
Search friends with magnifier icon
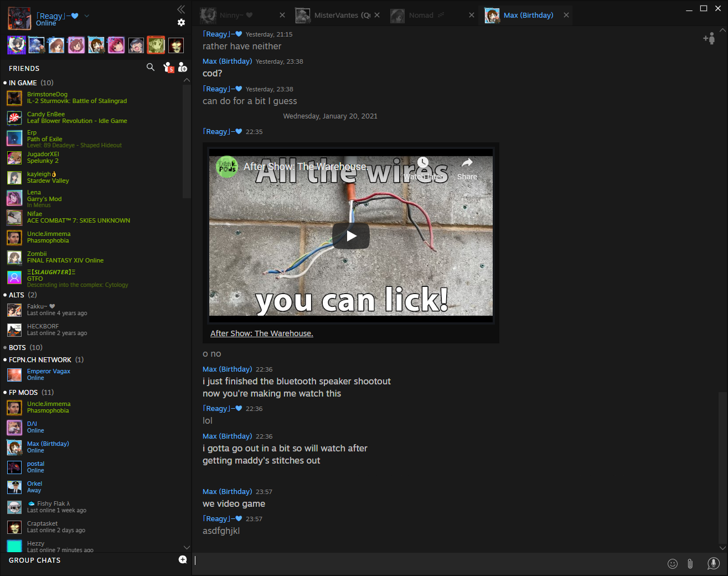pyautogui.click(x=151, y=68)
